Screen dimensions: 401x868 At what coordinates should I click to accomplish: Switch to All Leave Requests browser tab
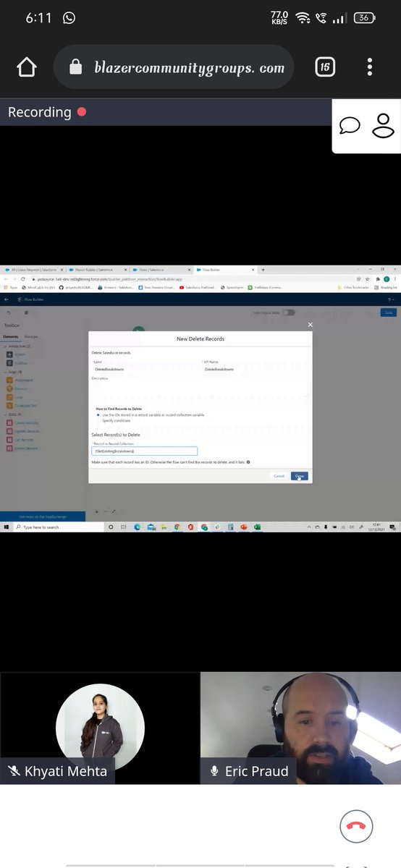coord(34,270)
